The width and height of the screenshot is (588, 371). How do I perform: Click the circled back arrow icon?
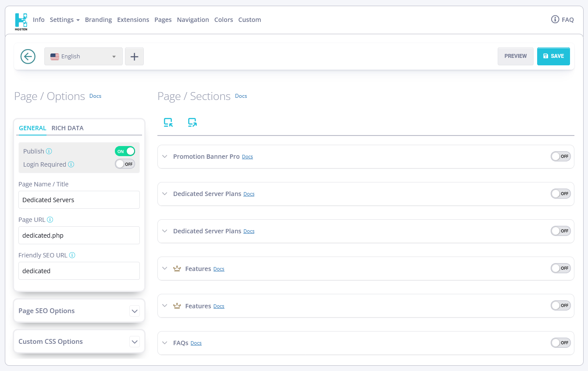click(x=28, y=56)
